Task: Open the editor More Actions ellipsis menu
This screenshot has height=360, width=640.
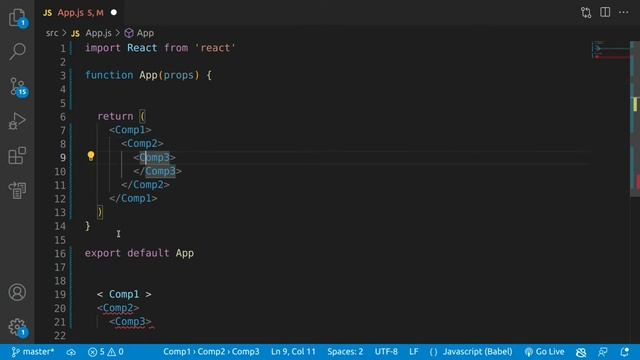Action: (x=624, y=12)
